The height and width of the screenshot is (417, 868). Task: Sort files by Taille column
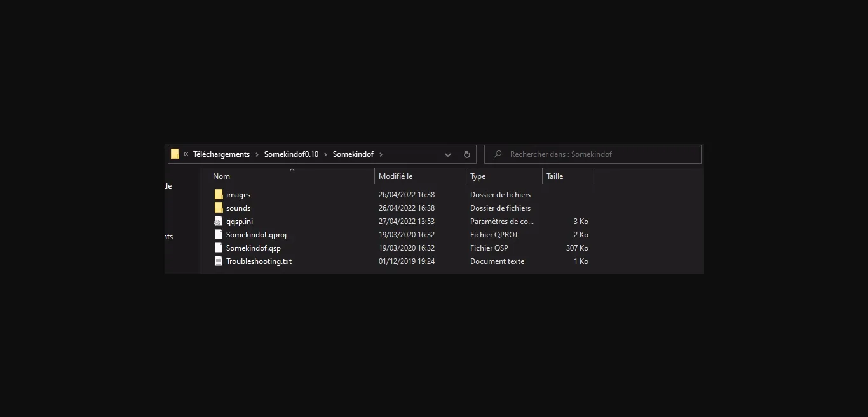tap(555, 176)
